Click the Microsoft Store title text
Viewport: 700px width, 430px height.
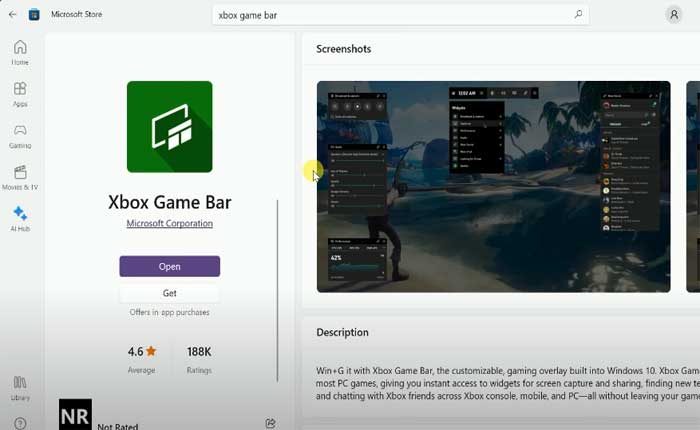click(77, 14)
